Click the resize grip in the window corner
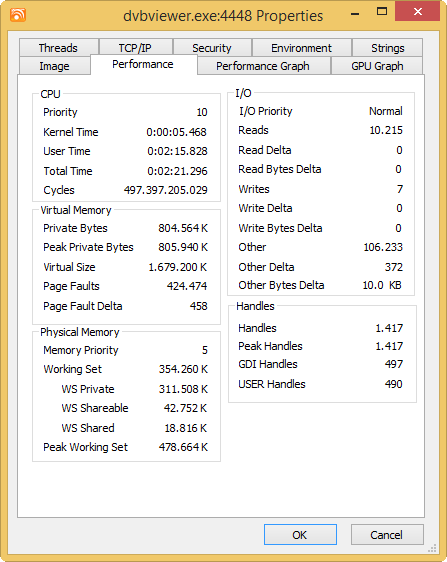Image resolution: width=447 pixels, height=562 pixels. point(433,548)
